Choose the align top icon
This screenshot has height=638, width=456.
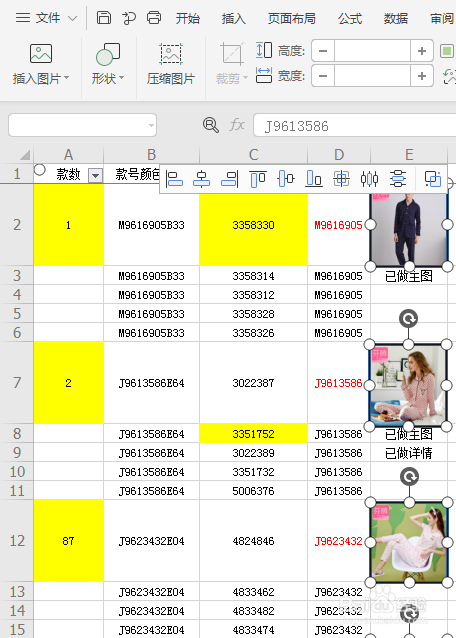coord(258,179)
